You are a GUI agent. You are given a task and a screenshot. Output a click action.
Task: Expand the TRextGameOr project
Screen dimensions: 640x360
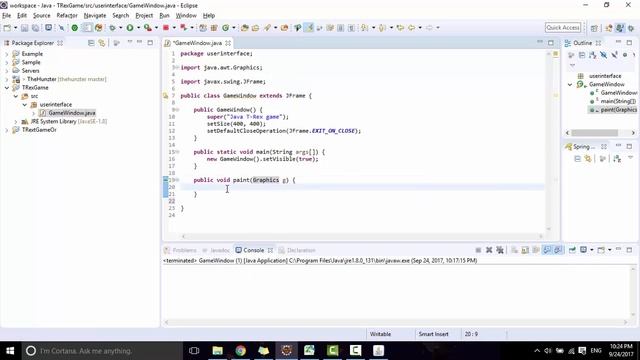(x=7, y=130)
